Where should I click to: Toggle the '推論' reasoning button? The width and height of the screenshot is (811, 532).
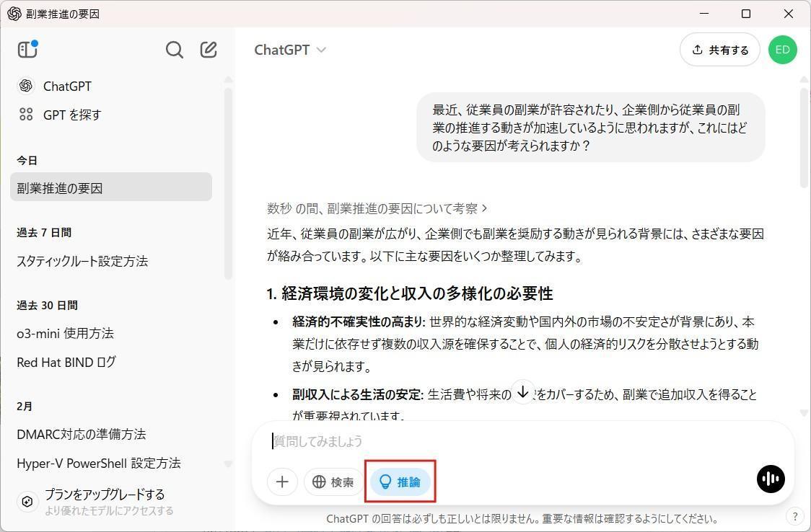pyautogui.click(x=400, y=482)
